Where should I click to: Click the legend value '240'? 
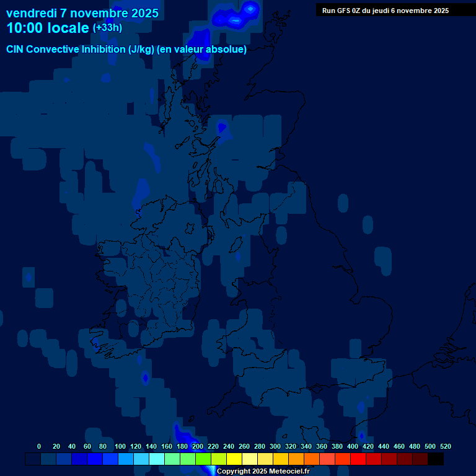(x=229, y=446)
